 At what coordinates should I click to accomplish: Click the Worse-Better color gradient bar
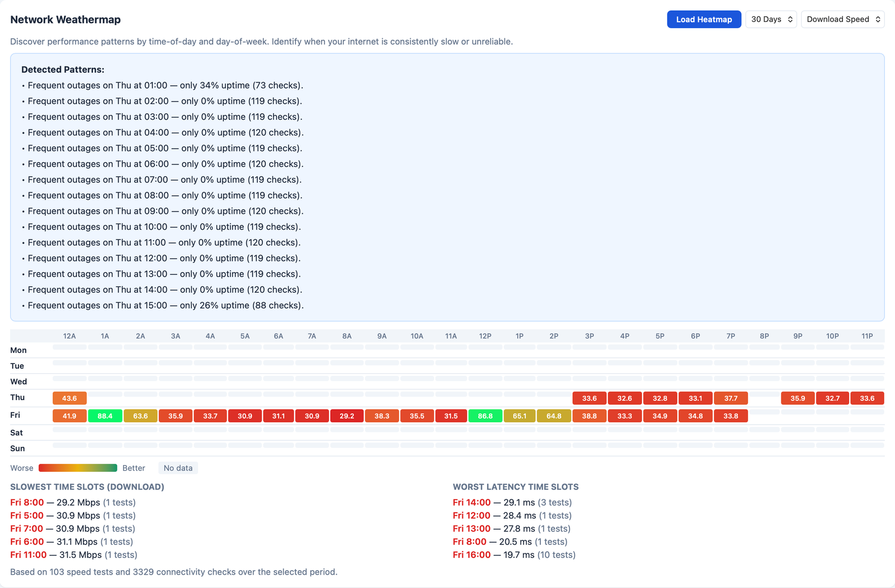[78, 468]
